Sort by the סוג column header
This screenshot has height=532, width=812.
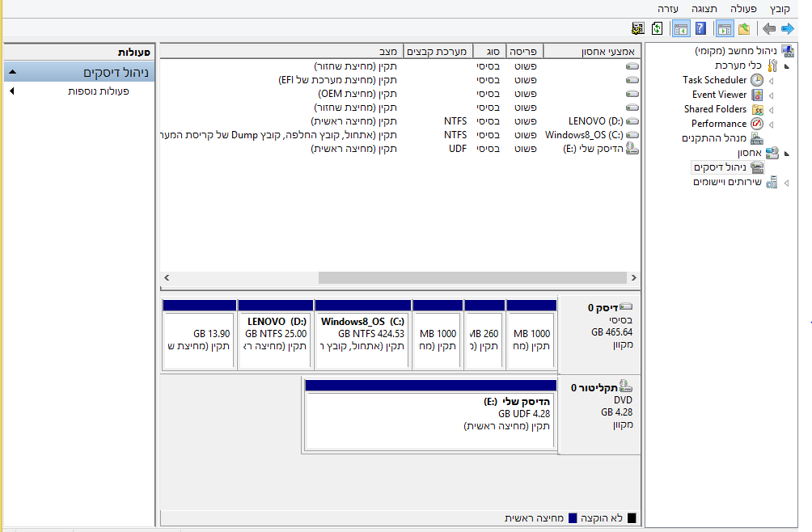(488, 51)
